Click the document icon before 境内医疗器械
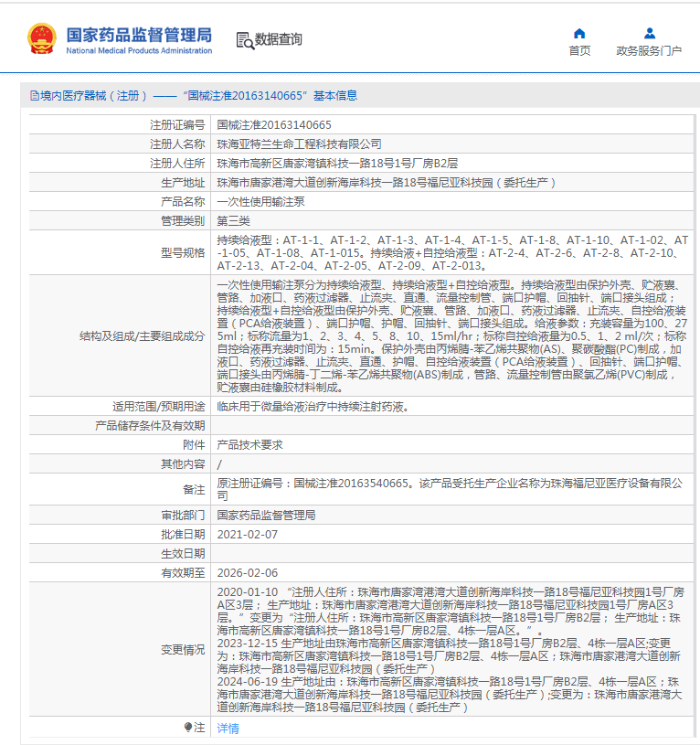 [35, 96]
